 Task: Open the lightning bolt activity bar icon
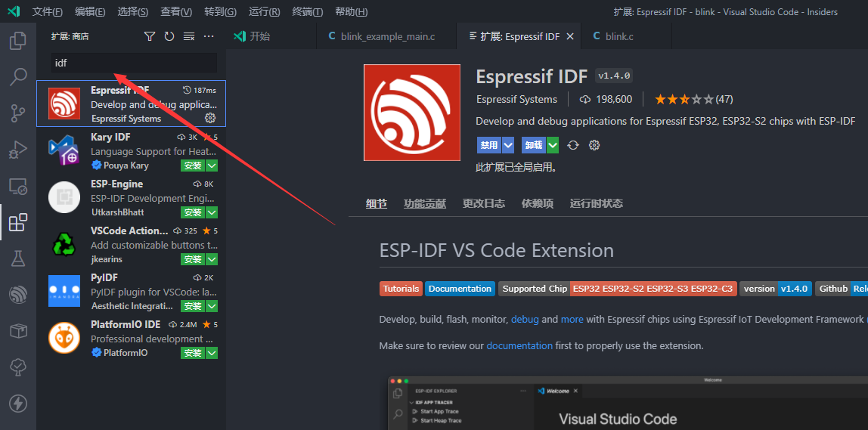[17, 403]
